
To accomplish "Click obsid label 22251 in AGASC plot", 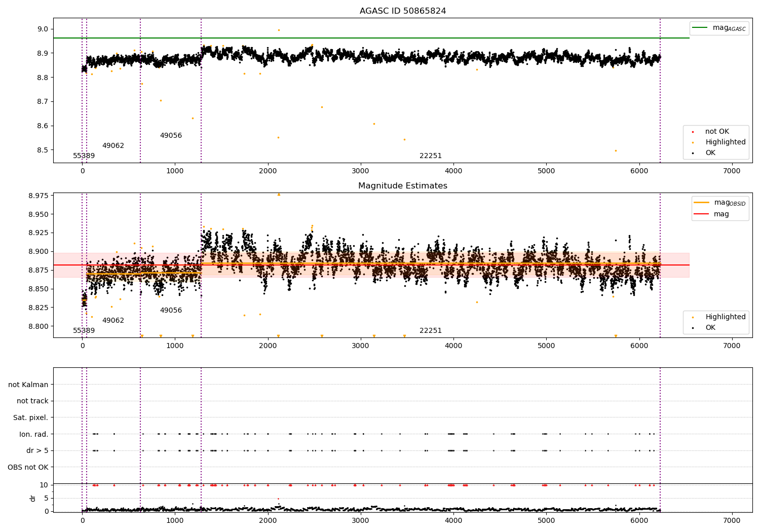I will tap(431, 156).
